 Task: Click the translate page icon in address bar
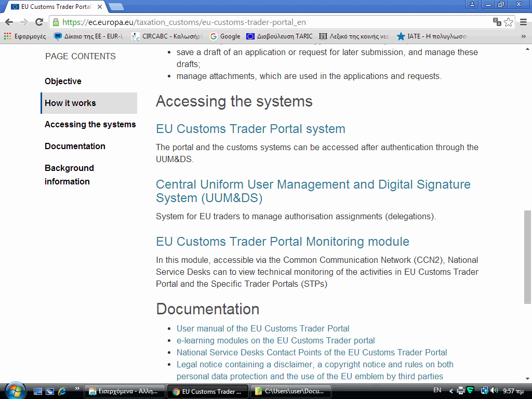tap(497, 22)
